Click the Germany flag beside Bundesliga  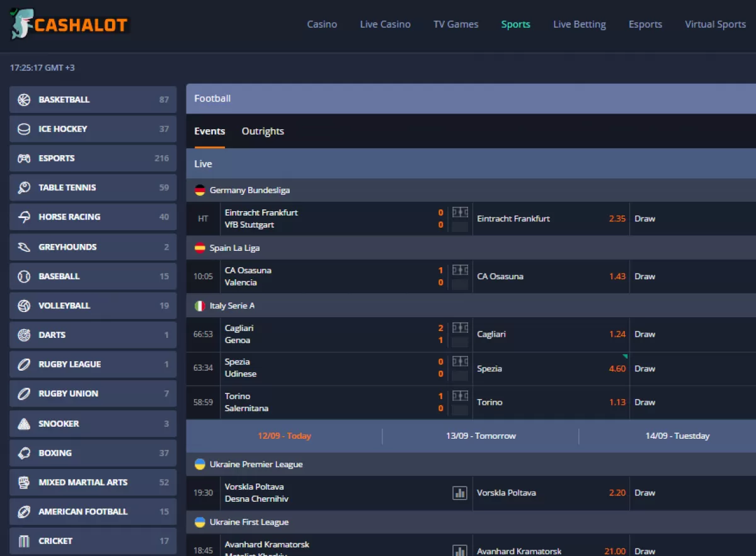(x=200, y=190)
